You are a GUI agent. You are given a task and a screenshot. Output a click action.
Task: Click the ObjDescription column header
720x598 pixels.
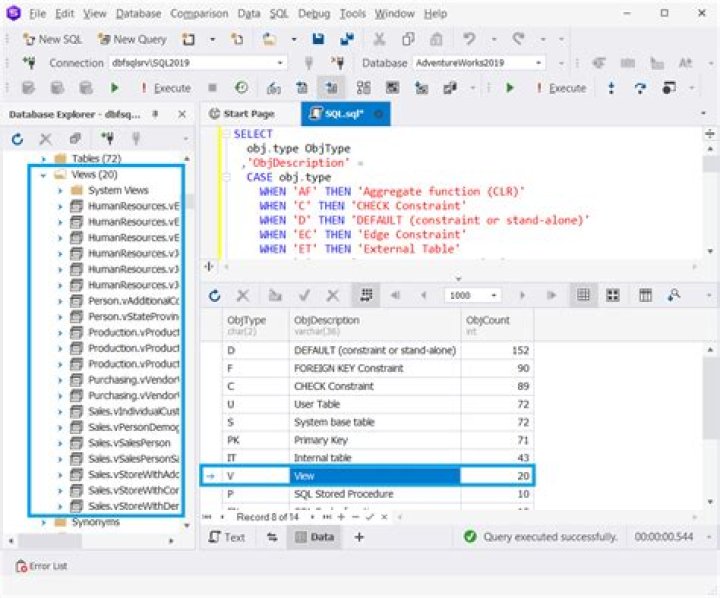pos(375,325)
